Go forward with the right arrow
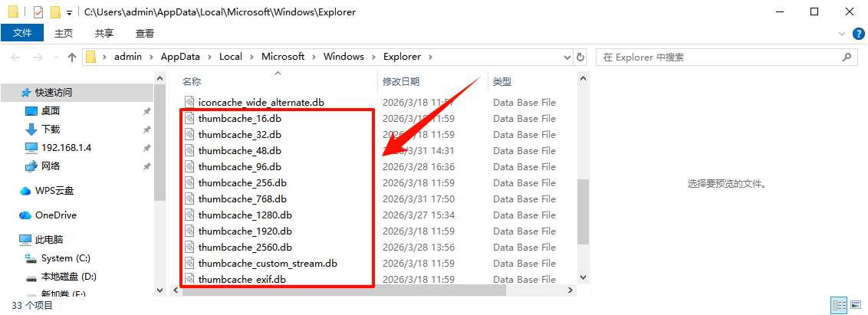 click(x=38, y=57)
